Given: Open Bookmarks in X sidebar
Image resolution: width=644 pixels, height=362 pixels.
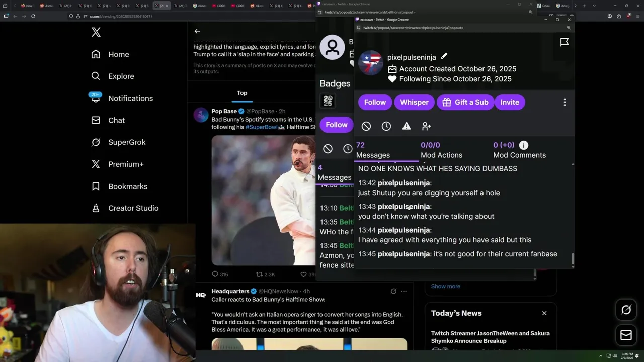Looking at the screenshot, I should point(119,186).
